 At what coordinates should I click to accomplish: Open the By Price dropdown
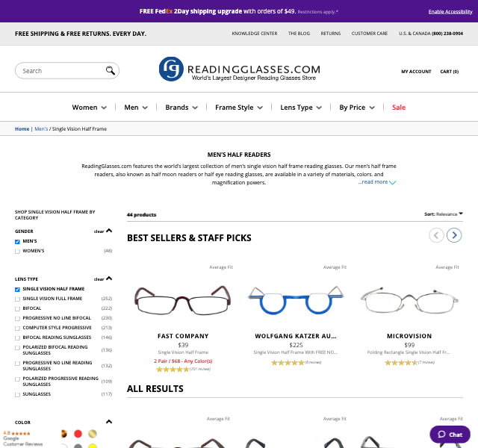click(357, 108)
